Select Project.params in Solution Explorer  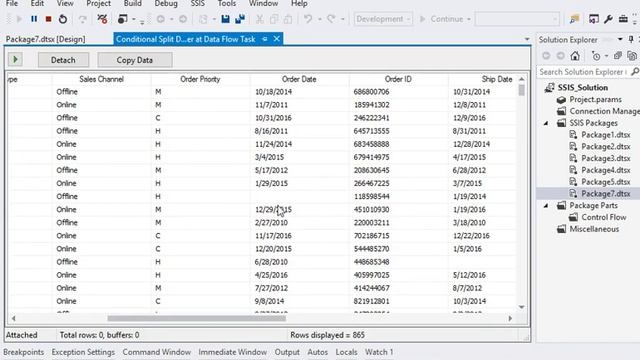click(596, 100)
